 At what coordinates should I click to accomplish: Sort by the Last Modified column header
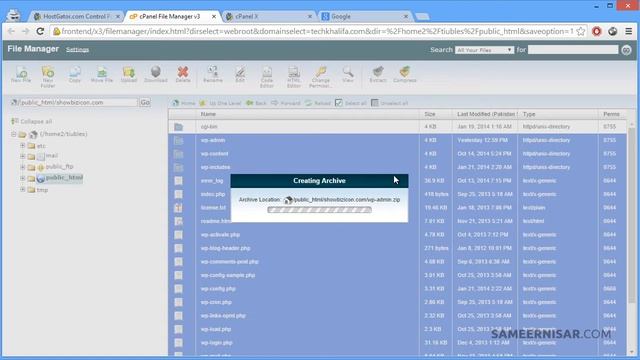(x=485, y=114)
